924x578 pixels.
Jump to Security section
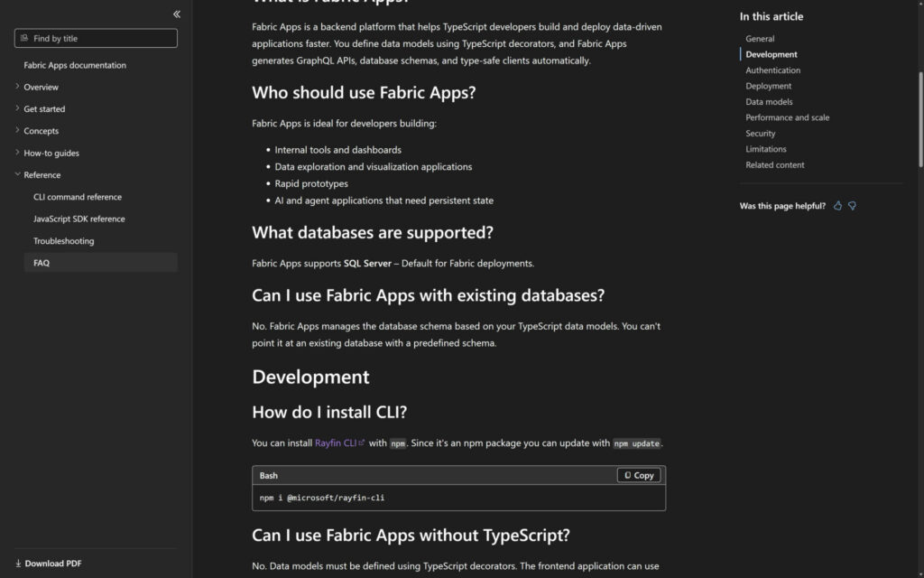tap(760, 134)
